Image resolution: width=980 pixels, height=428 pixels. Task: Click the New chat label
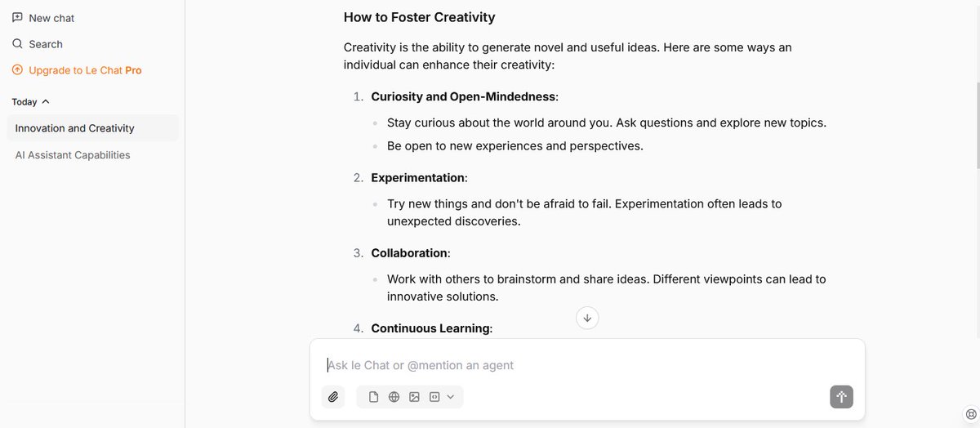click(x=51, y=18)
